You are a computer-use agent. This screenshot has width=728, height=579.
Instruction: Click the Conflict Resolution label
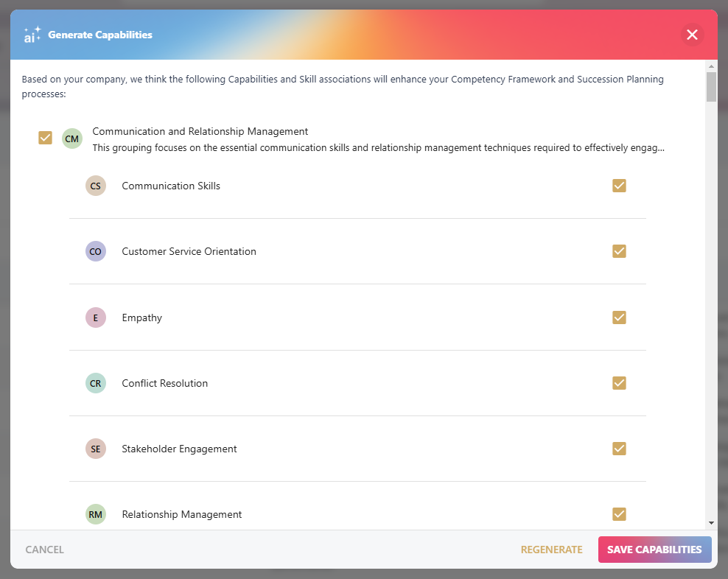coord(165,383)
